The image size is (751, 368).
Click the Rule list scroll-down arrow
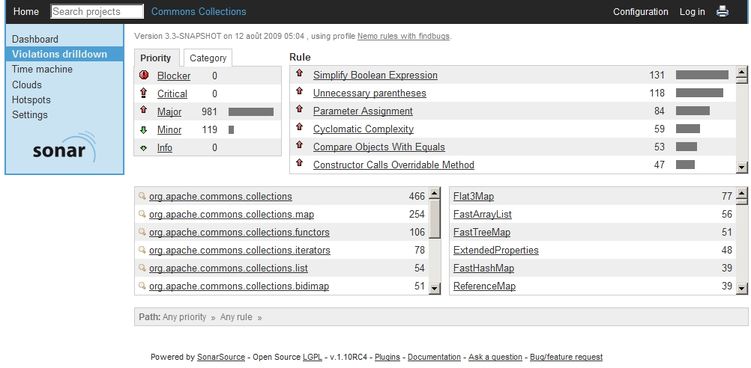(741, 167)
